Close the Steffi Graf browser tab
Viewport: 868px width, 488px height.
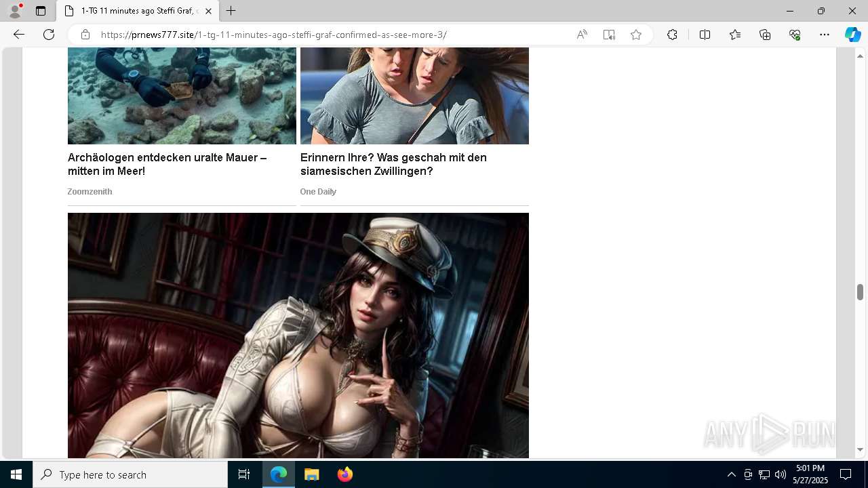pos(208,11)
